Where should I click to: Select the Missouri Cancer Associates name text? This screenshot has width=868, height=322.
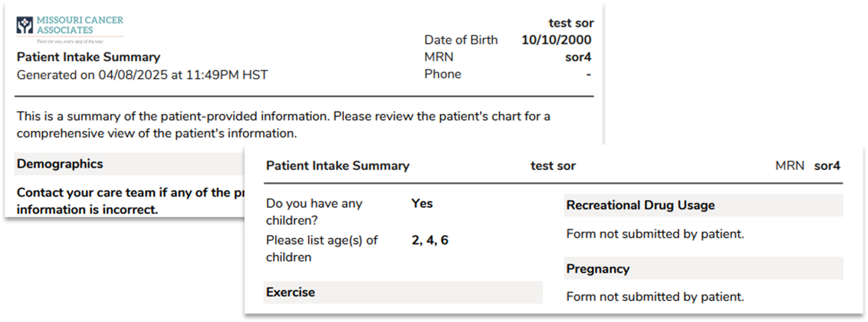(79, 25)
